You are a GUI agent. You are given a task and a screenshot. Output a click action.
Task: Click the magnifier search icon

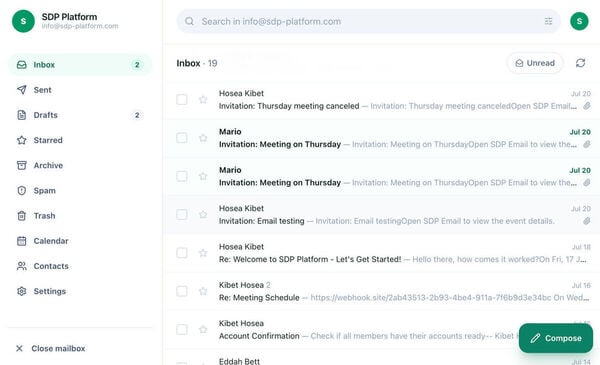point(189,21)
